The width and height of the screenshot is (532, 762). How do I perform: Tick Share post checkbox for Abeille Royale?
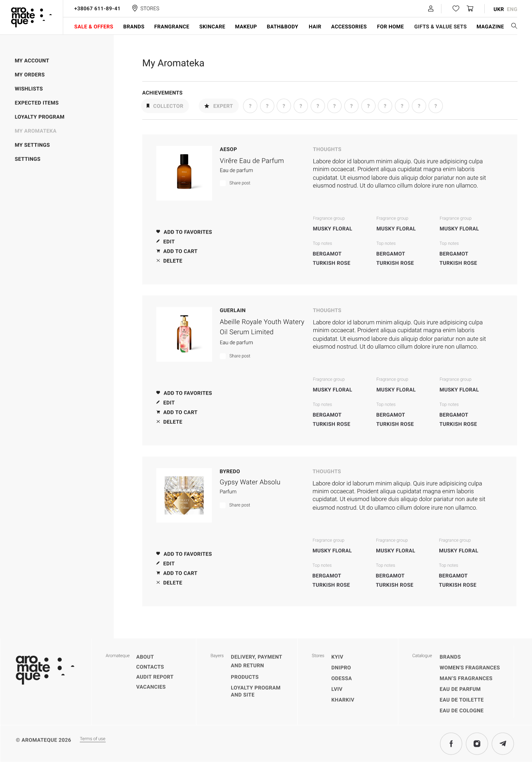pos(223,356)
